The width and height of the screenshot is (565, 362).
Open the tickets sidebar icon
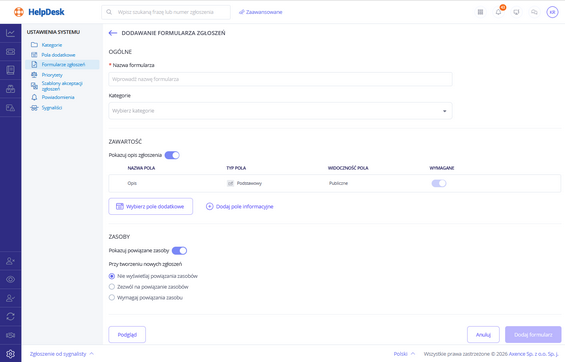click(10, 52)
